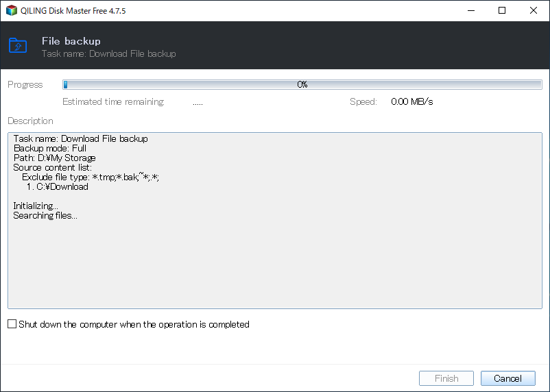Click the task name subtitle in header
The width and height of the screenshot is (550, 392).
point(108,53)
